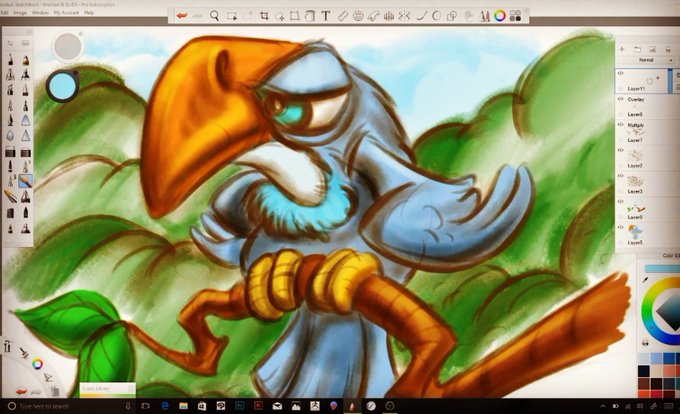
Task: Open the Copic color swatch library icon
Action: (515, 16)
